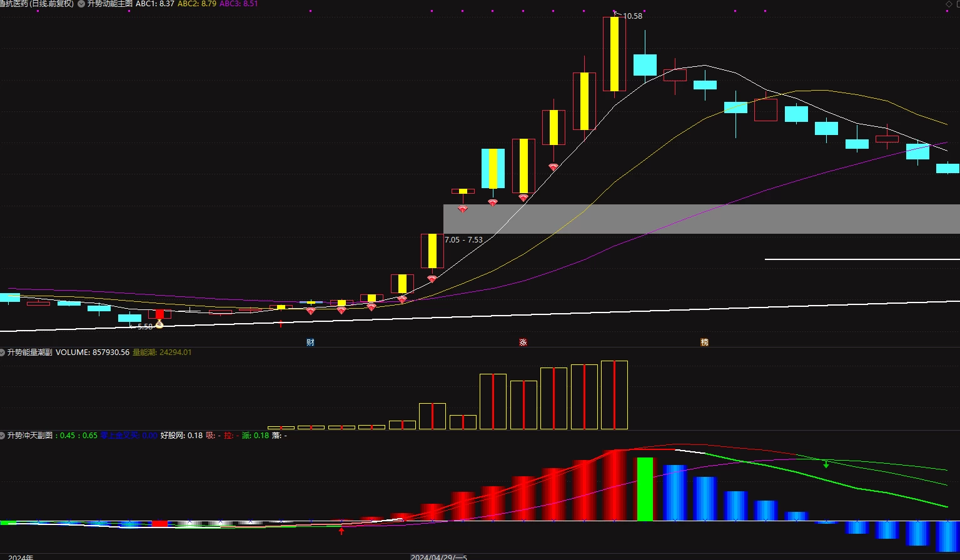Click the red up arrow in bottom indicator
Image resolution: width=960 pixels, height=560 pixels.
click(x=341, y=531)
